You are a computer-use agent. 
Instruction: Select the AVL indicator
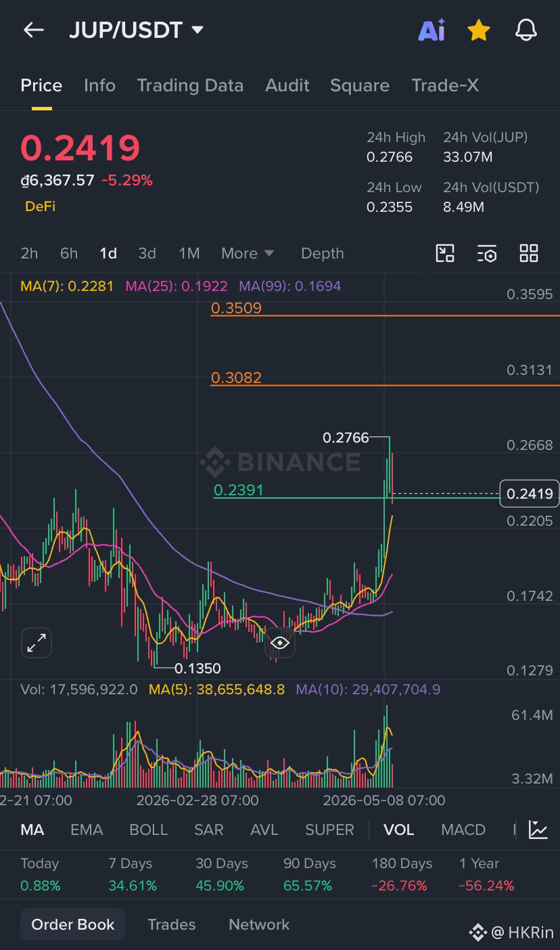(x=264, y=830)
